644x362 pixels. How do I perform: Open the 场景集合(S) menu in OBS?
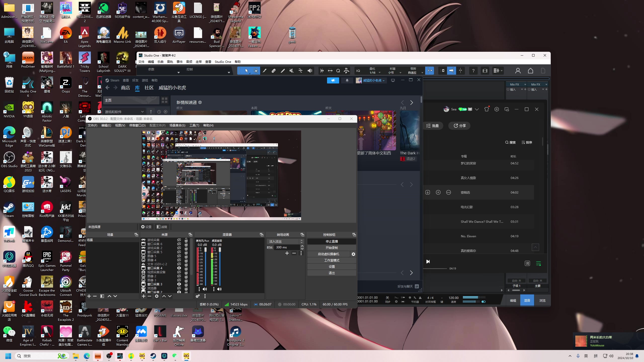tap(177, 125)
